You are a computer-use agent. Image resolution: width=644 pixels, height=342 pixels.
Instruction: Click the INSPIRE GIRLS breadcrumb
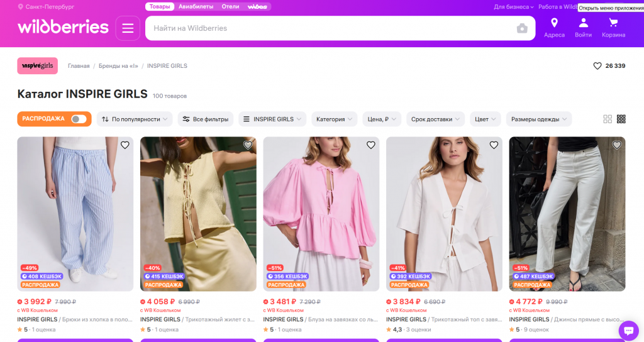[167, 65]
